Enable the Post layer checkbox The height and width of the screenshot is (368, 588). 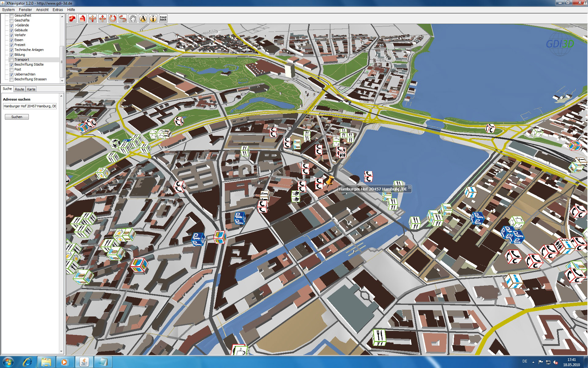pos(12,70)
